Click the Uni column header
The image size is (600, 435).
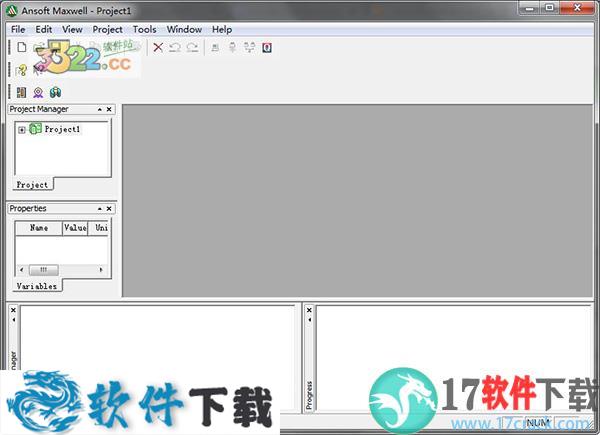pos(99,228)
